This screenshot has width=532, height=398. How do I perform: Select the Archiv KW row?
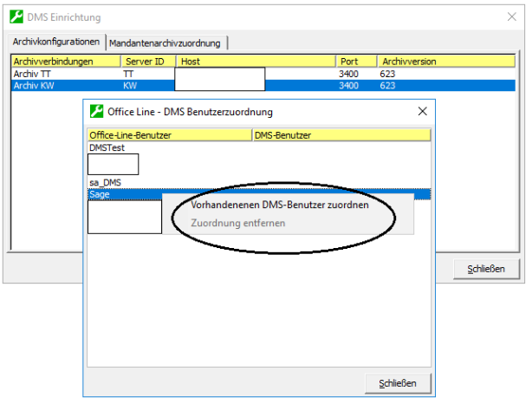point(33,86)
